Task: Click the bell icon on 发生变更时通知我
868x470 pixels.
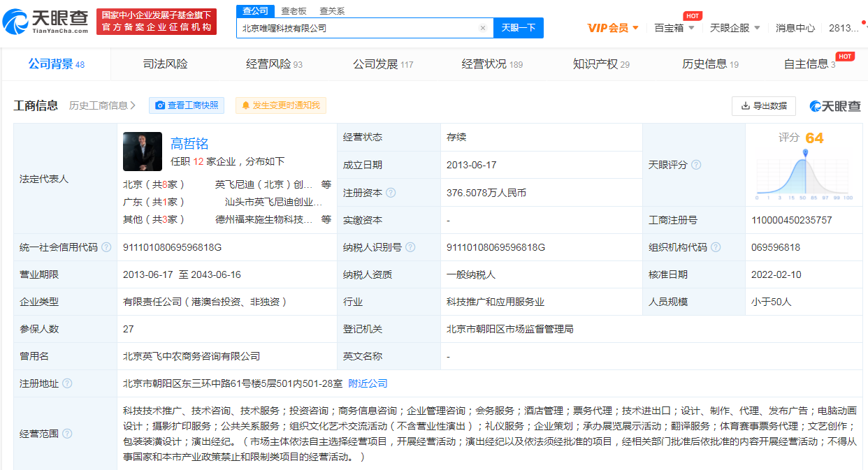Action: tap(245, 105)
